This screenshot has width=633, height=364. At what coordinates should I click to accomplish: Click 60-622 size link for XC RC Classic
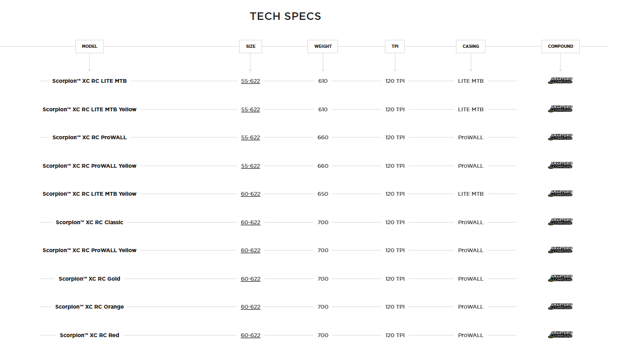(250, 223)
